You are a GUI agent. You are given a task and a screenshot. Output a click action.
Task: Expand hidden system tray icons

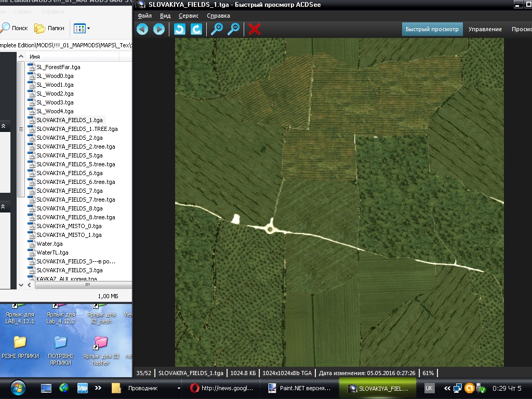pos(447,388)
